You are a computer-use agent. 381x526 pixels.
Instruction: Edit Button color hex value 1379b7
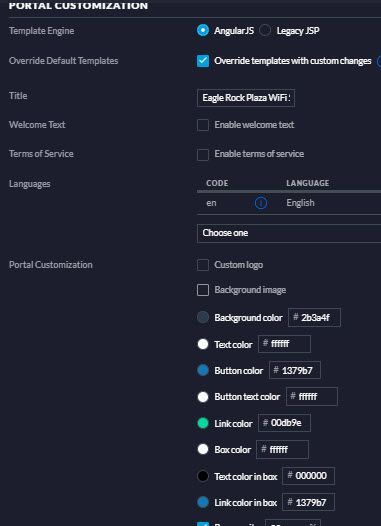pyautogui.click(x=295, y=370)
